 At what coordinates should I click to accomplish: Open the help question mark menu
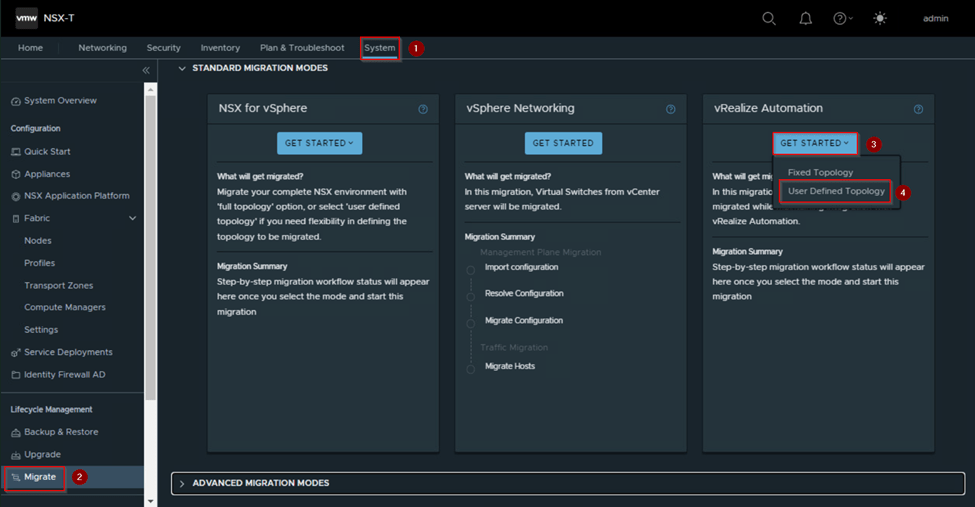pos(842,18)
